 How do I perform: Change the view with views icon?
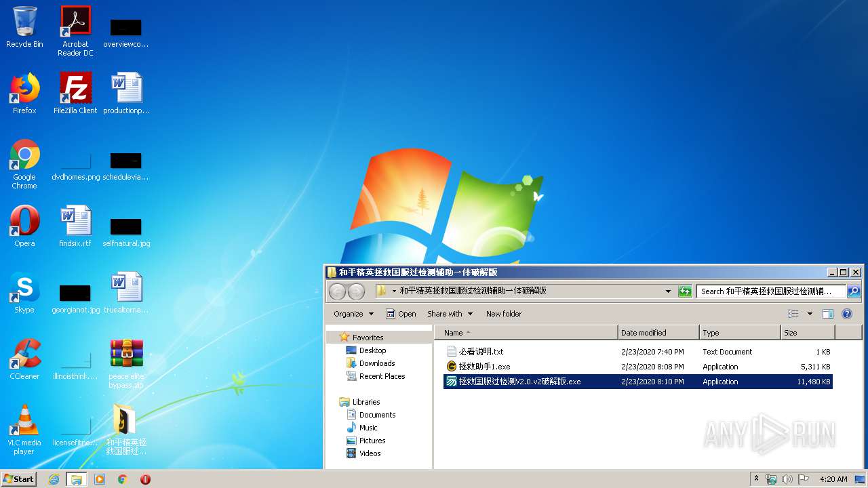(x=793, y=314)
